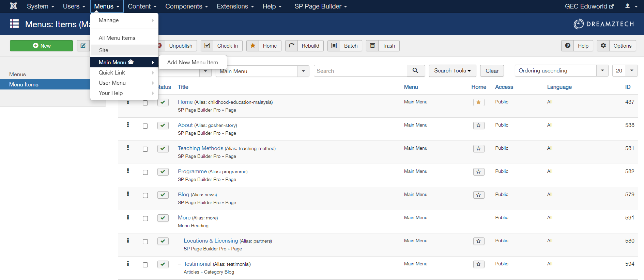
Task: Click the edit pencil toolbar icon
Action: (83, 46)
